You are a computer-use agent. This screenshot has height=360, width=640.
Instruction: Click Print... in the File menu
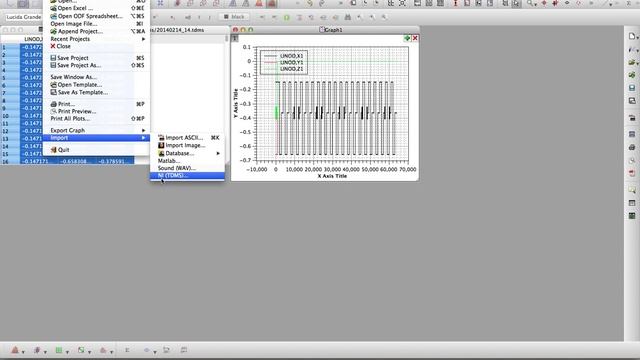tap(97, 104)
